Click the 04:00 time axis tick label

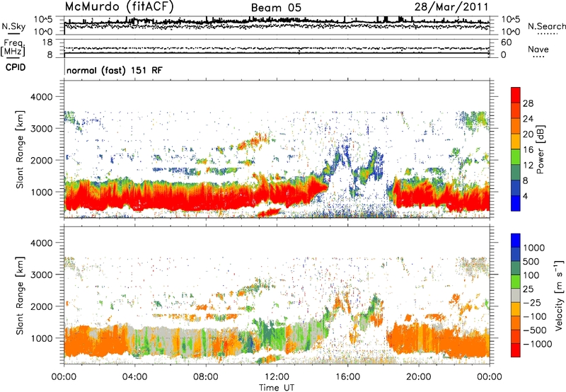click(134, 377)
